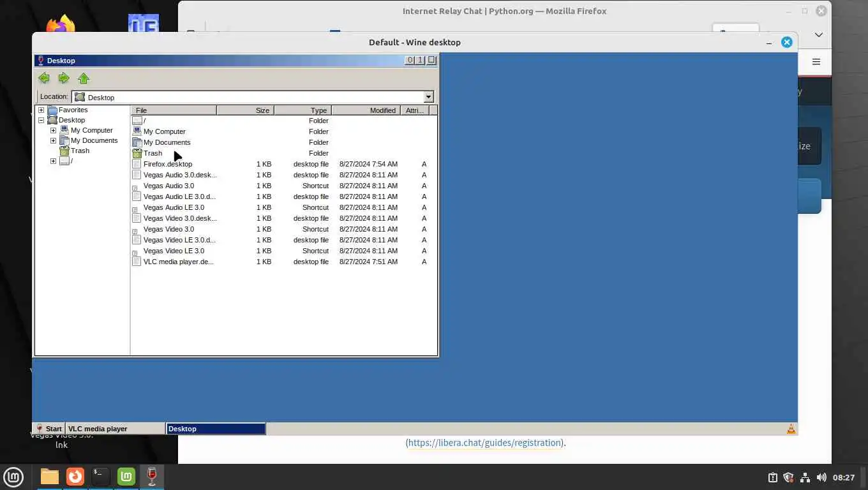Select the Desktop icon in the tree pane
Viewport: 868px width, 490px height.
point(52,120)
